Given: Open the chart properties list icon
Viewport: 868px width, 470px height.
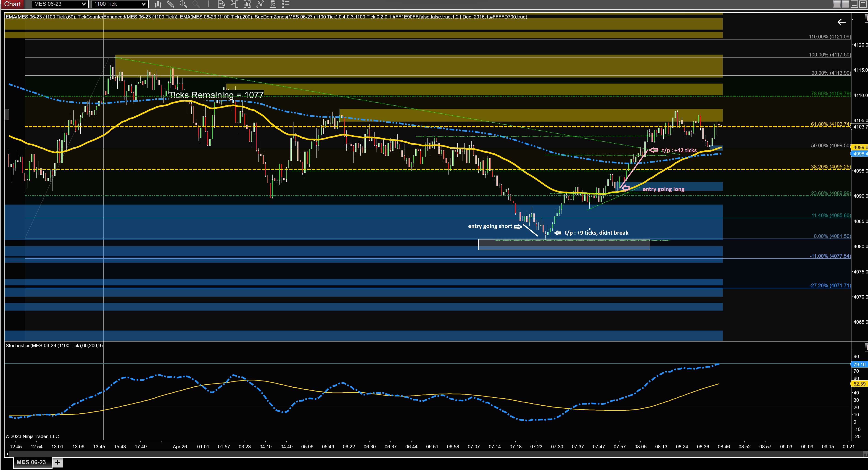Looking at the screenshot, I should pos(286,4).
